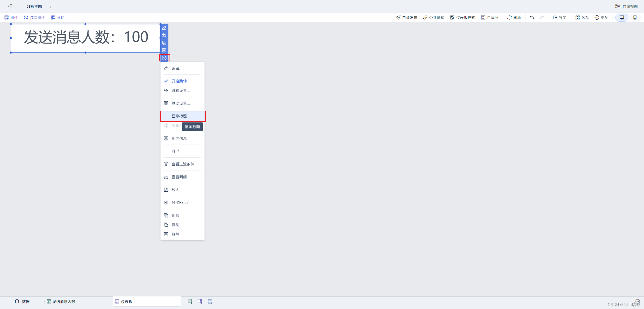The width and height of the screenshot is (644, 309).
Task: Click 导出 export
Action: [x=559, y=17]
